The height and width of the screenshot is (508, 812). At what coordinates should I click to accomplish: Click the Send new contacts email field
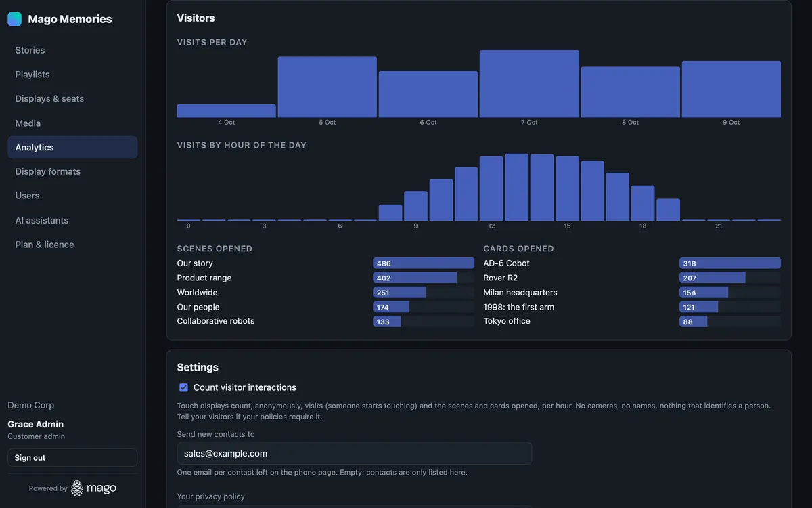(x=355, y=454)
